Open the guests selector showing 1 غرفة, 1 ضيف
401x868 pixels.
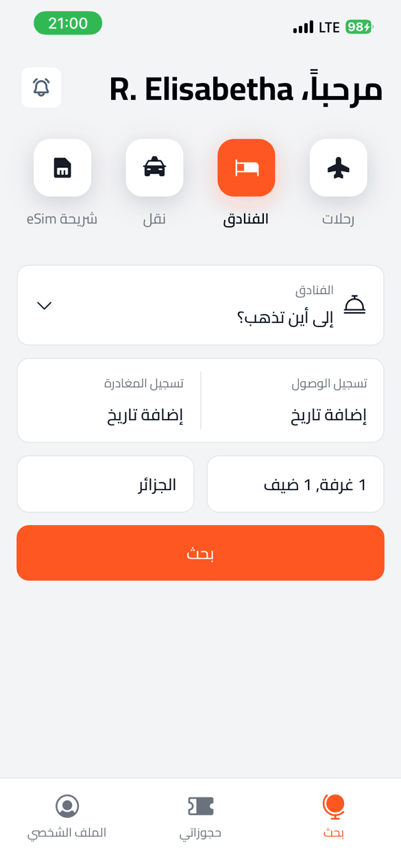pyautogui.click(x=295, y=483)
